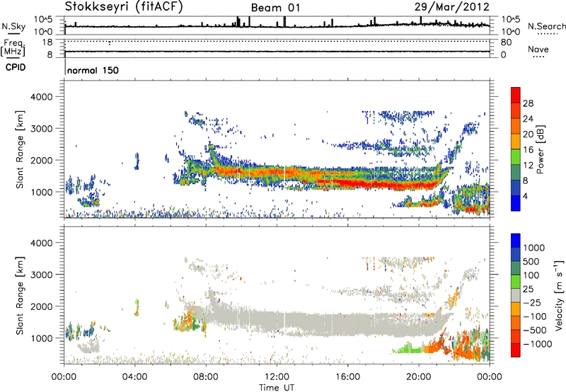Click the '-1000' tick on velocity color bar
This screenshot has width=566, height=392.
point(538,344)
